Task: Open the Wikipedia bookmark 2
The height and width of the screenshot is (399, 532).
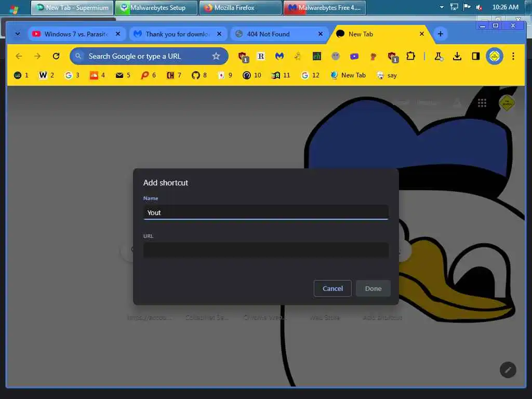Action: pos(46,75)
